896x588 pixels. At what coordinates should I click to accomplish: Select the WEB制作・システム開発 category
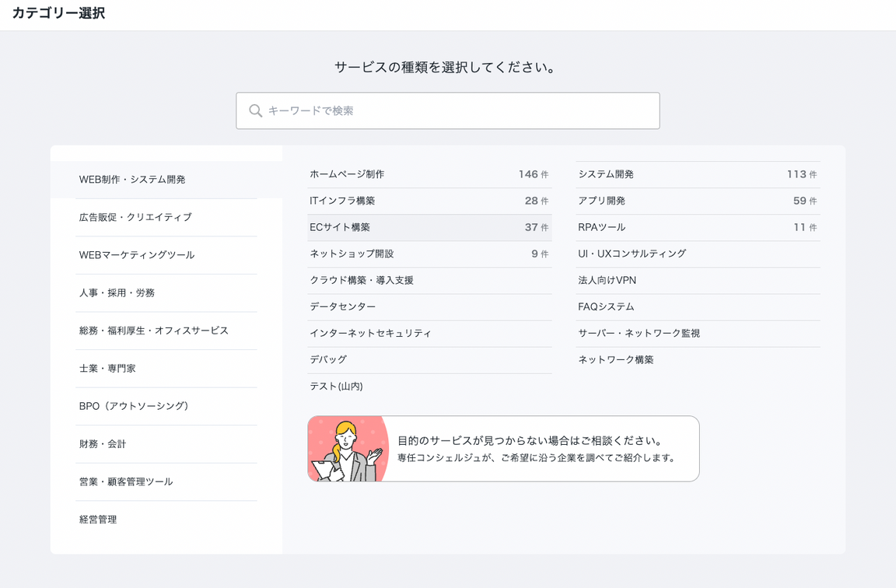pos(132,180)
